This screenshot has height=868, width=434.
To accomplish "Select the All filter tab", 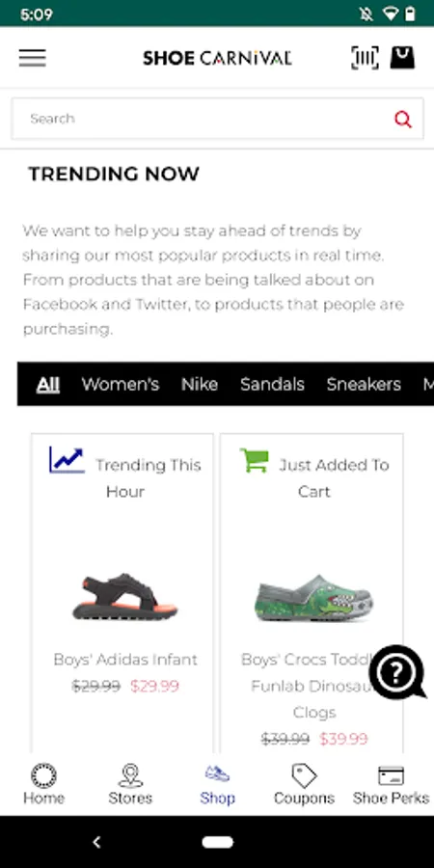I will point(48,384).
